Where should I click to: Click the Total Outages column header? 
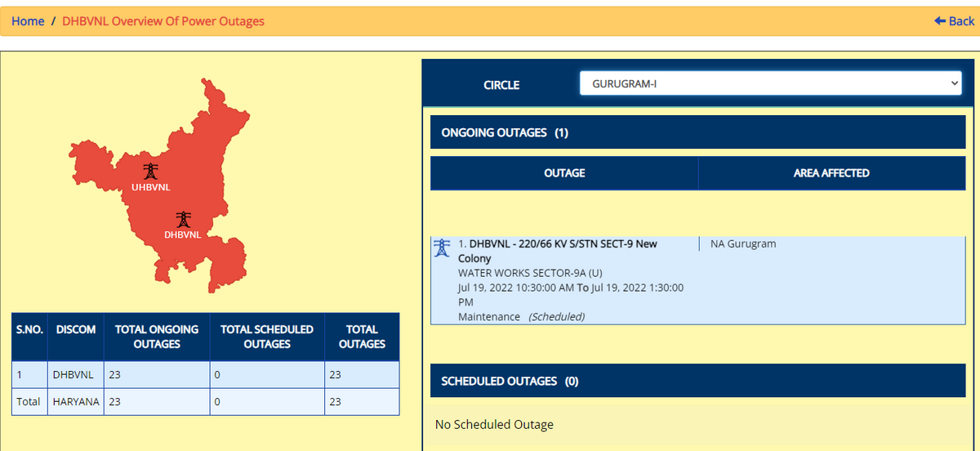[x=361, y=337]
